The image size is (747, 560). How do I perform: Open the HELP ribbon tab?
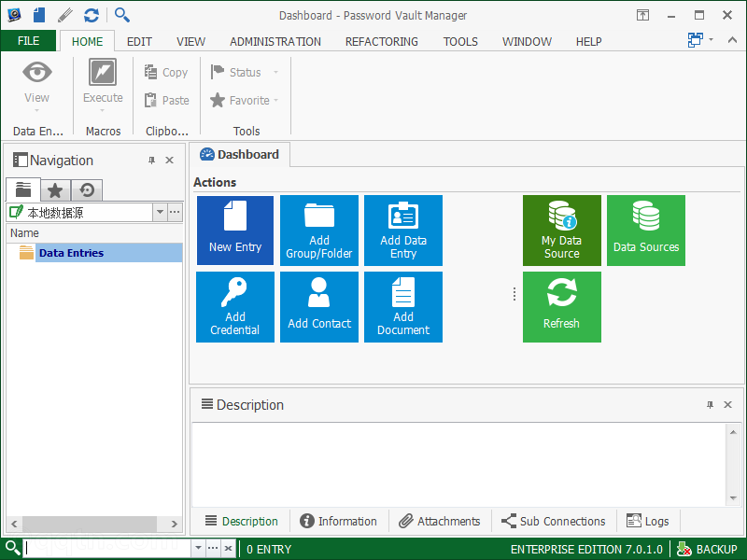[x=589, y=42]
